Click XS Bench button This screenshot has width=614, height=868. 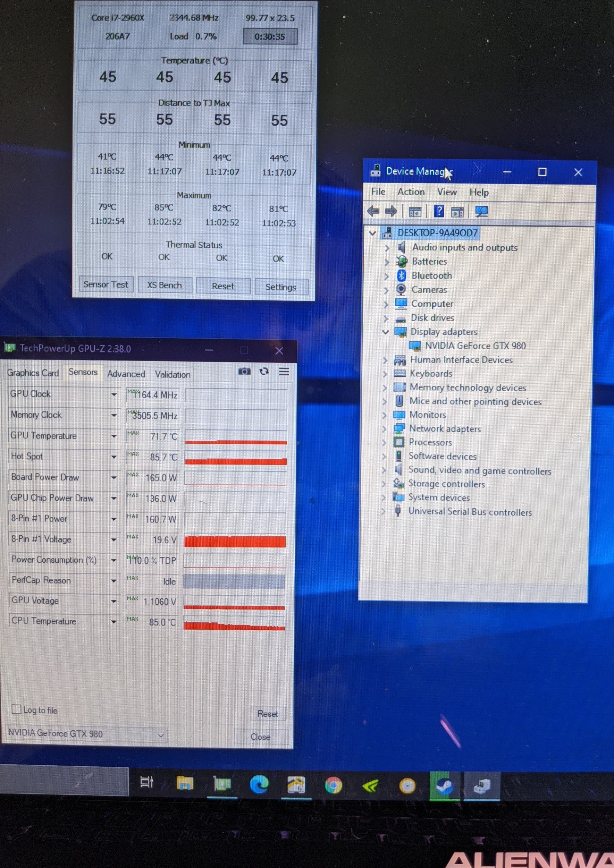tap(165, 285)
